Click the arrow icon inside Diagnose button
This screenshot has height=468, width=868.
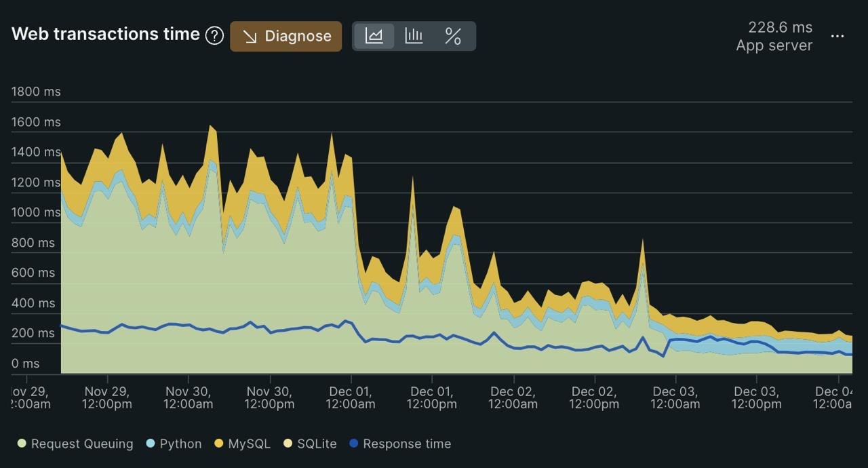pyautogui.click(x=250, y=37)
